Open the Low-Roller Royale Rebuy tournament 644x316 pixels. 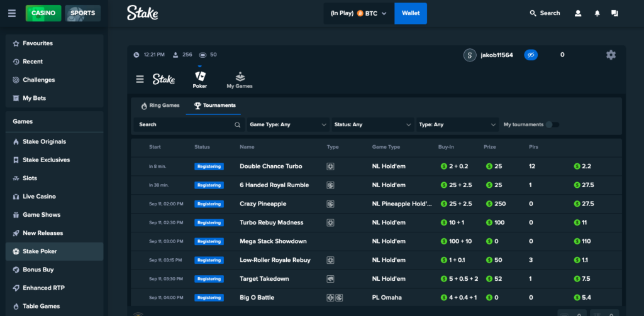click(376, 260)
